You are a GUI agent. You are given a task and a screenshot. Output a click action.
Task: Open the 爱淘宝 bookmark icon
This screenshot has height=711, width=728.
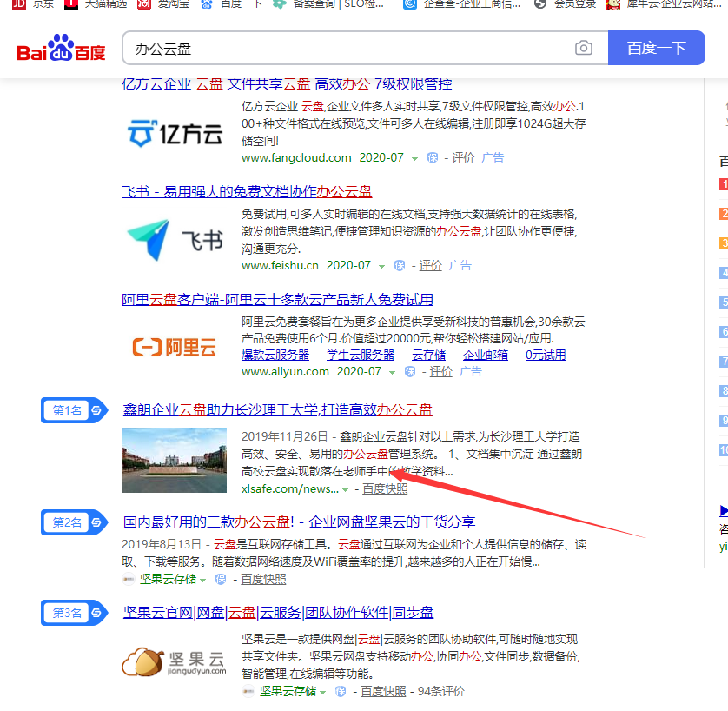(x=144, y=4)
